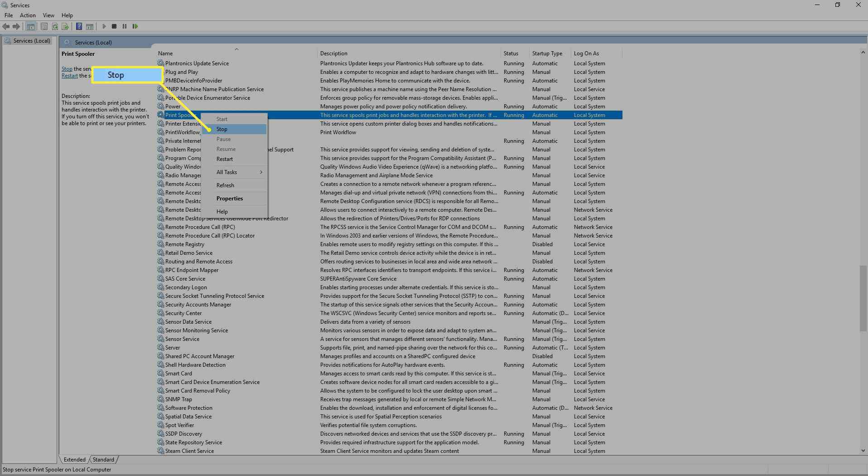Click the gear icon beside Software Protection

click(160, 408)
